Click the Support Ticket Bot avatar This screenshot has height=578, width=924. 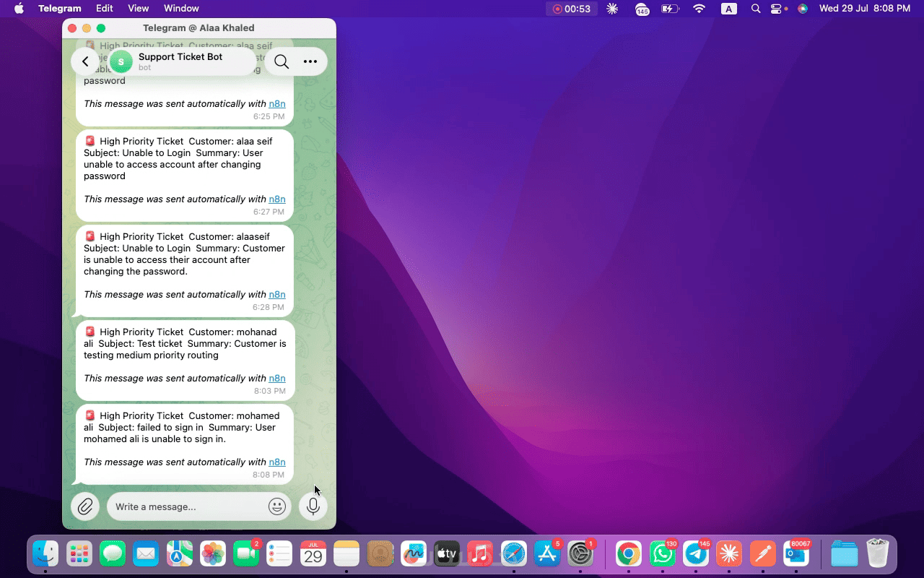(x=121, y=62)
